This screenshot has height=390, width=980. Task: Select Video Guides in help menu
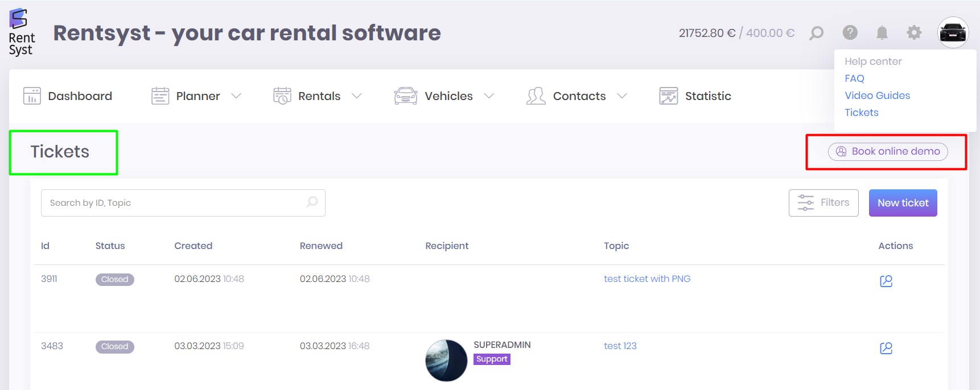[877, 96]
